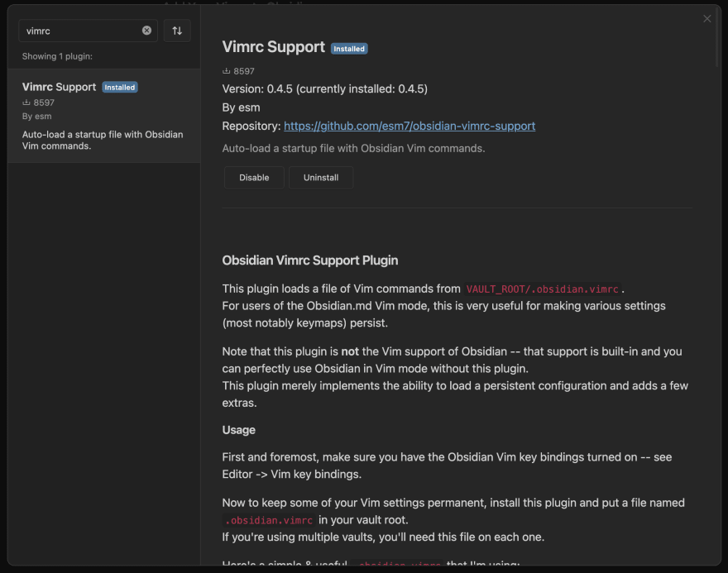The height and width of the screenshot is (573, 728).
Task: Select Vimrc Support in the plugin list
Action: click(x=103, y=116)
